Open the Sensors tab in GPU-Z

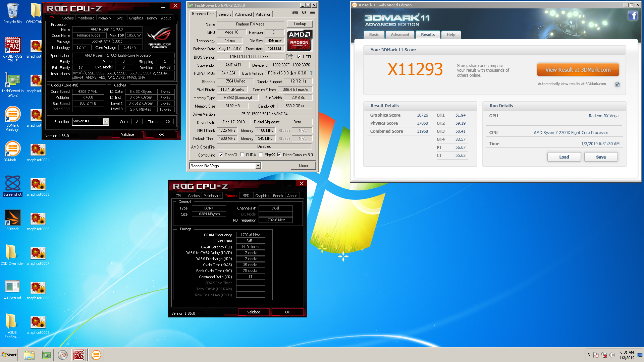pyautogui.click(x=225, y=14)
